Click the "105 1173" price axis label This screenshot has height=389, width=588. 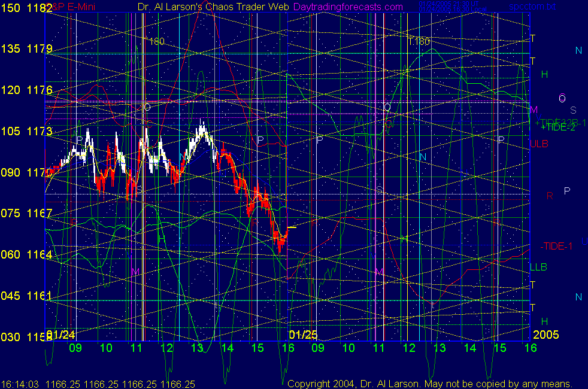coord(26,131)
